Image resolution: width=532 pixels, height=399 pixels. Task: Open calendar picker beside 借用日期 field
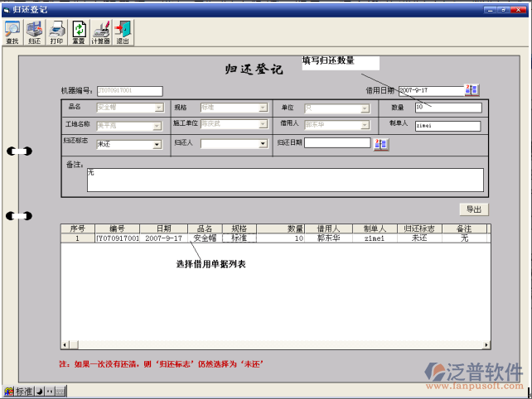click(x=472, y=90)
